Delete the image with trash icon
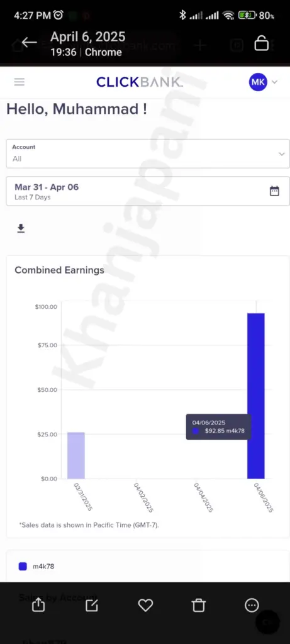290x644 pixels. point(198,605)
